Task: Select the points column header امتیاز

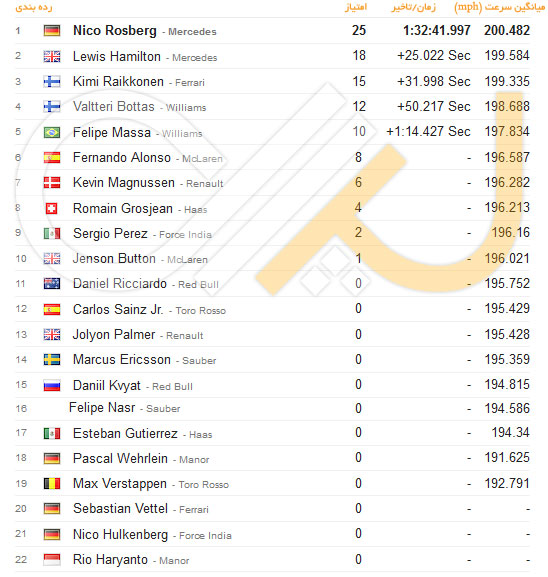Action: (x=356, y=7)
